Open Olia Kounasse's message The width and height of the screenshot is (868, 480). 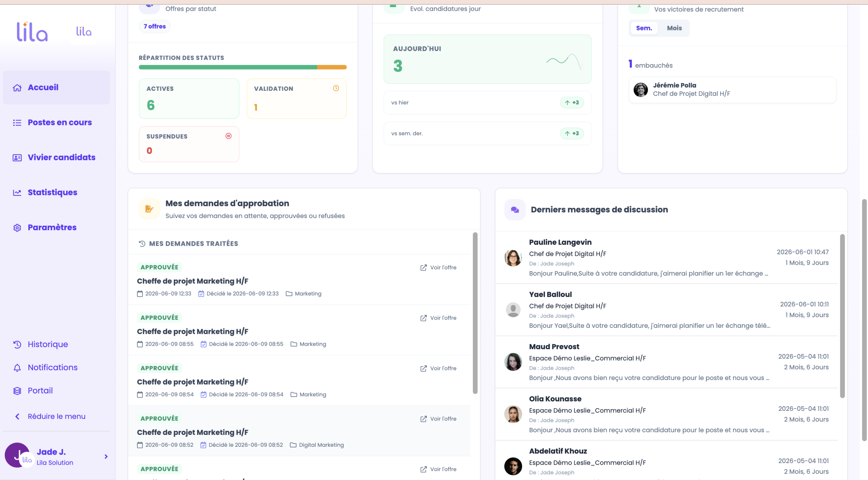(667, 414)
